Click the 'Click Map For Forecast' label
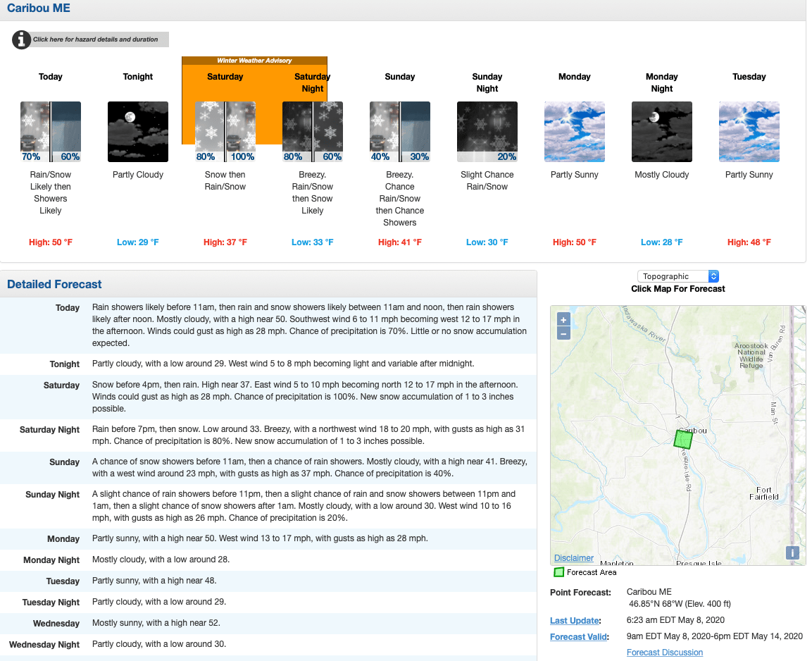This screenshot has width=812, height=661. 678,289
